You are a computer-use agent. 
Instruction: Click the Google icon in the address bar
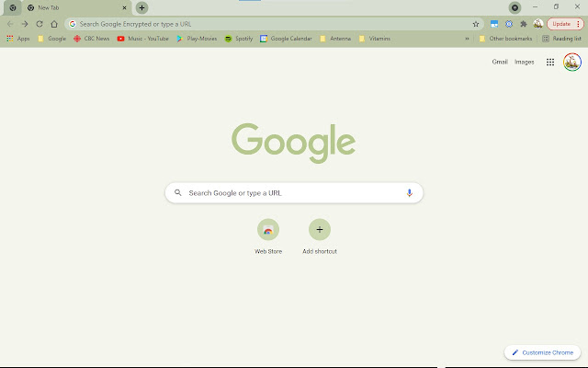tap(73, 24)
